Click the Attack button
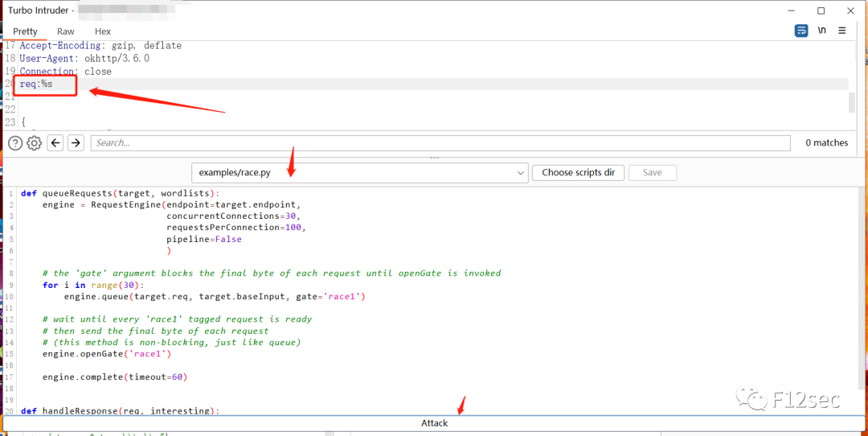 pos(434,423)
